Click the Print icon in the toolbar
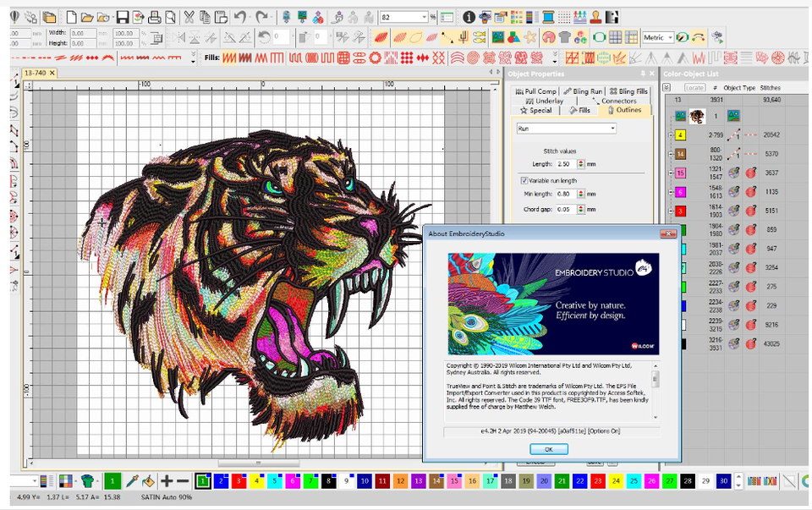The image size is (812, 510). [155, 17]
